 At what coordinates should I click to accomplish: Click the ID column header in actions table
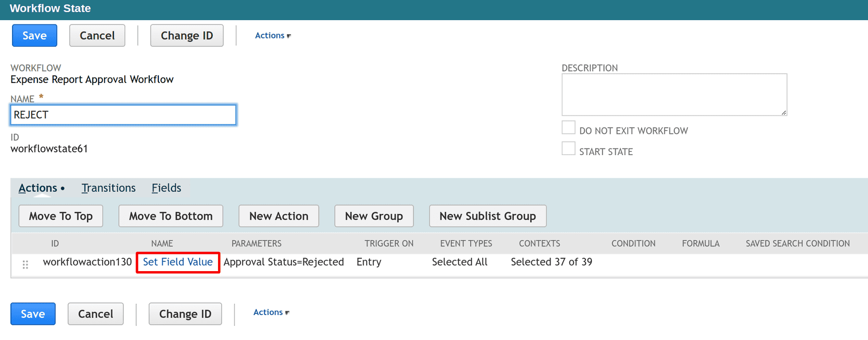click(x=55, y=243)
